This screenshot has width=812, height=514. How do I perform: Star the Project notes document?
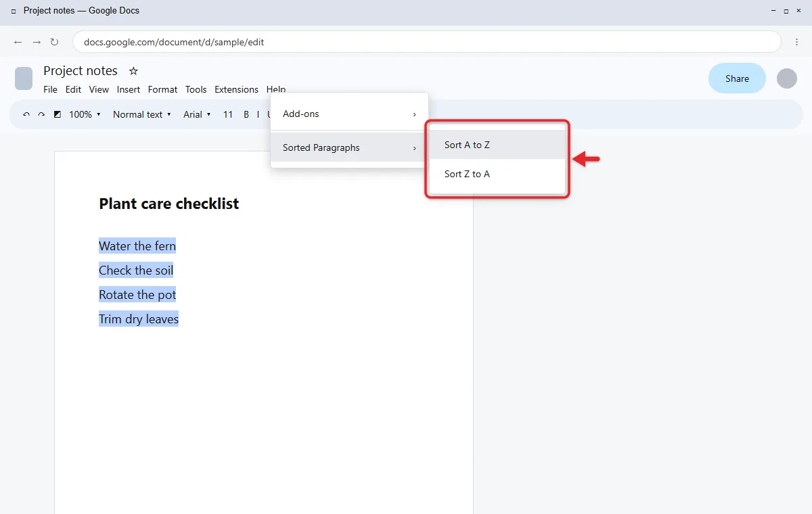133,71
